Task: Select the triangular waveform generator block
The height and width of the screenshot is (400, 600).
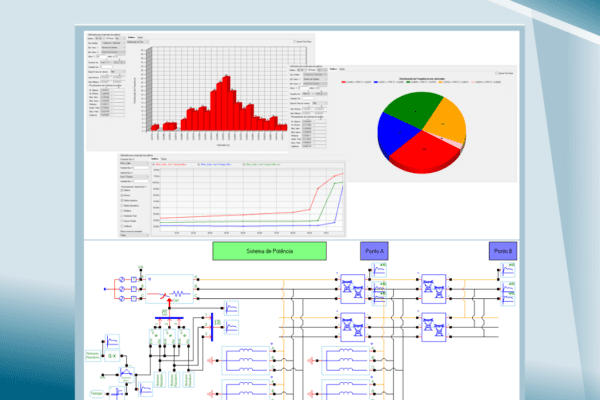Action: click(126, 374)
